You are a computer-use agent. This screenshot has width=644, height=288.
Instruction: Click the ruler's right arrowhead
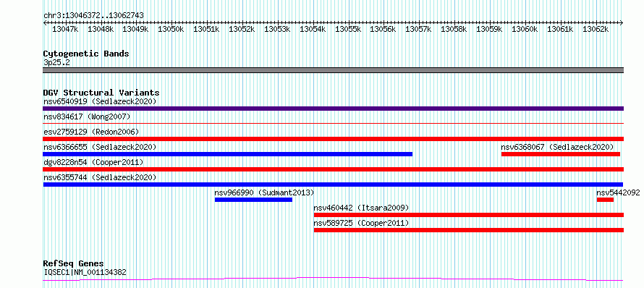[x=622, y=23]
